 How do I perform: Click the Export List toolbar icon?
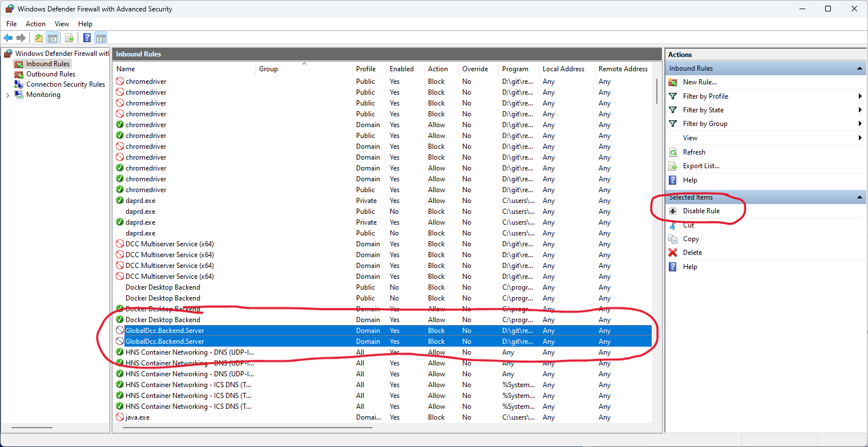pos(70,38)
